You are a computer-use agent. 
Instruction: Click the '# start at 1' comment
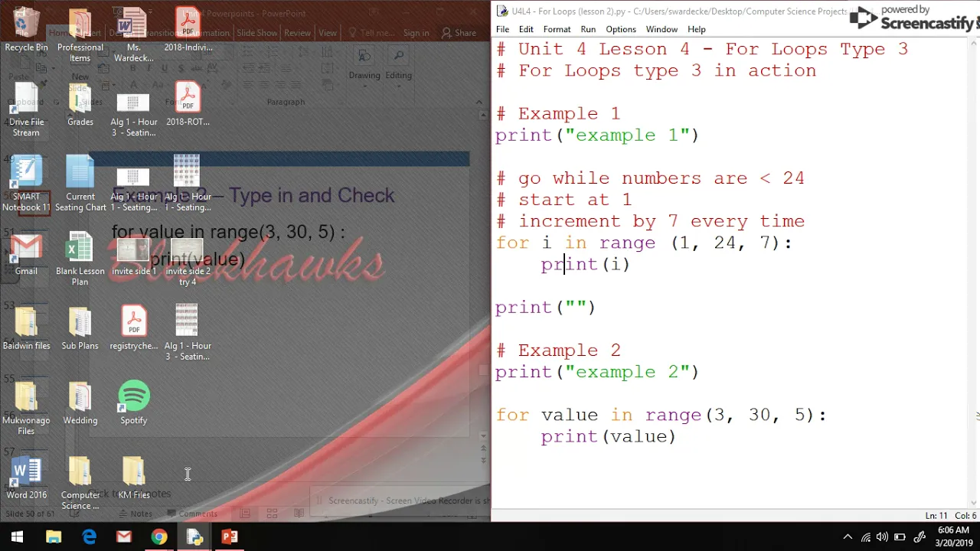click(x=564, y=200)
